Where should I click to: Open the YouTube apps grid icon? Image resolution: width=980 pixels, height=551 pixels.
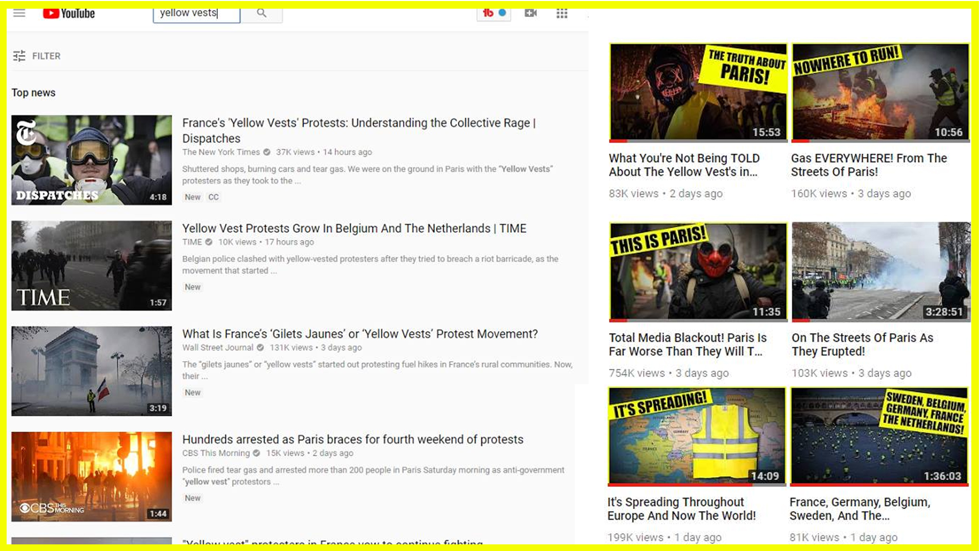562,14
